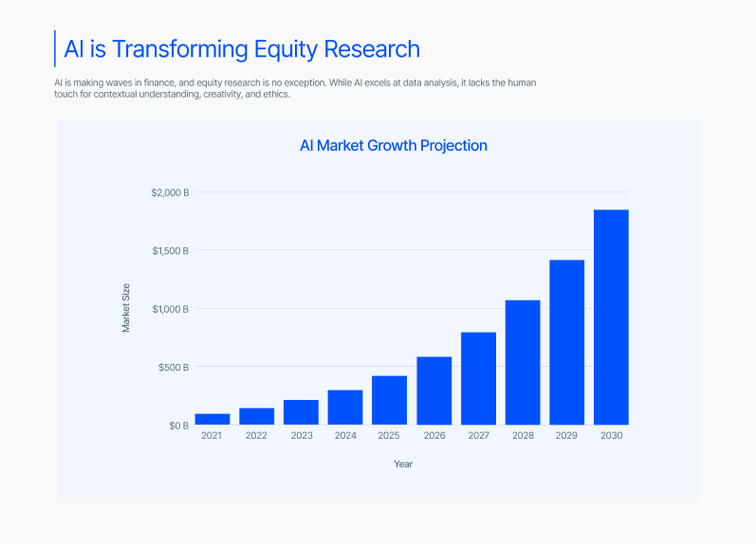Select the 2029 market size bar
Viewport: 756px width, 544px height.
[566, 342]
